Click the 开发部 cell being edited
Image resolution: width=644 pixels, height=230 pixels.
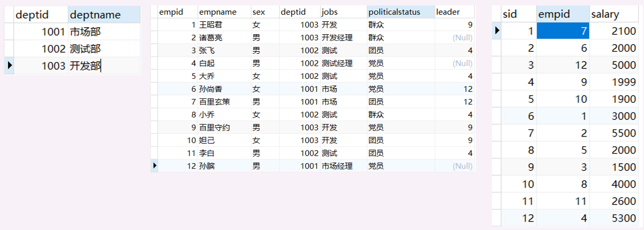point(104,66)
